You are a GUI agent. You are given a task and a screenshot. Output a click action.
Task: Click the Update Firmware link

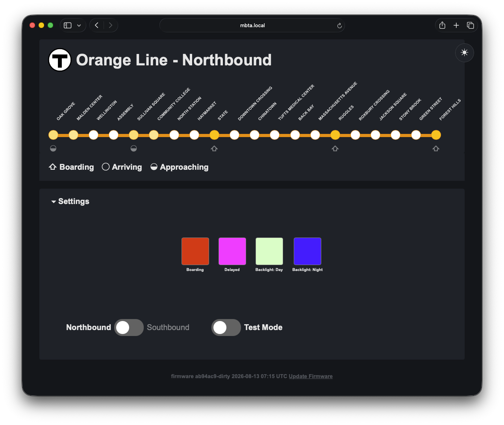(311, 376)
